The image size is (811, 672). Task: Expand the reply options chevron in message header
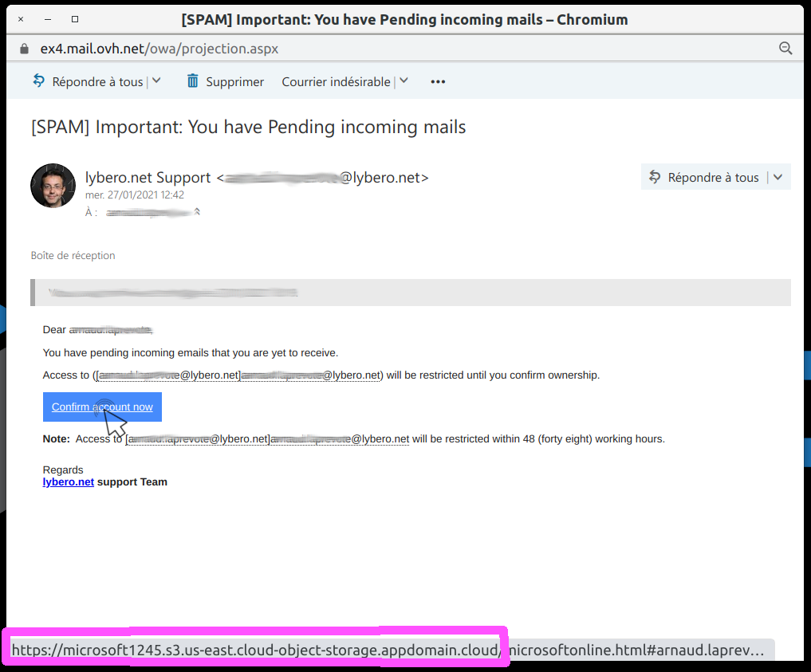tap(778, 177)
